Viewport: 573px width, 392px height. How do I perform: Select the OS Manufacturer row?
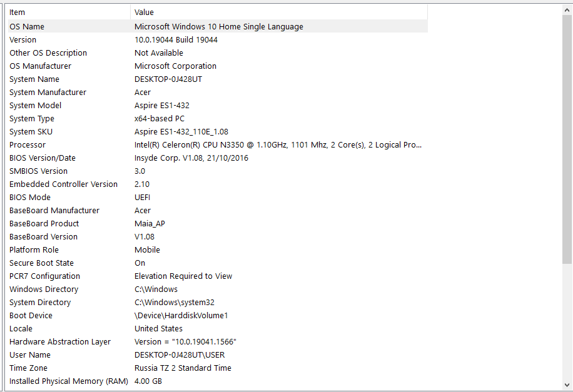(218, 66)
